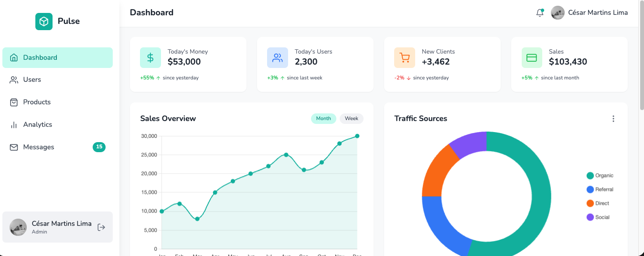Click the December data point on sales chart
644x256 pixels.
(x=357, y=136)
